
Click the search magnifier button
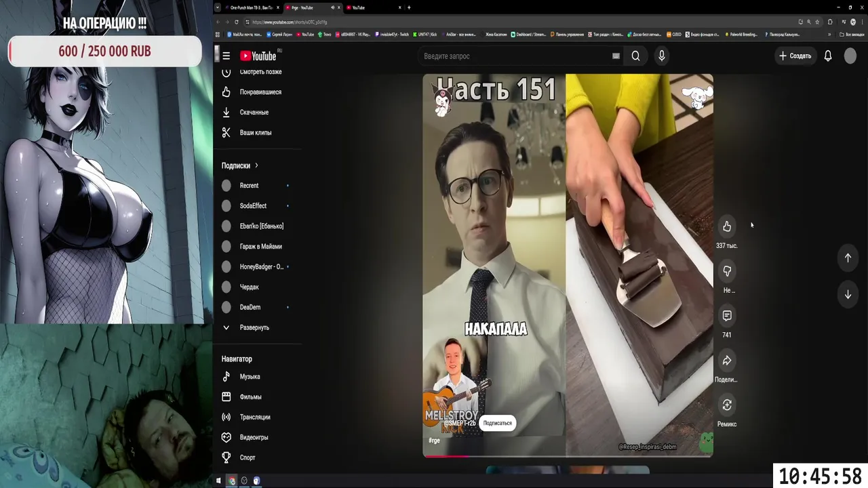pyautogui.click(x=635, y=56)
